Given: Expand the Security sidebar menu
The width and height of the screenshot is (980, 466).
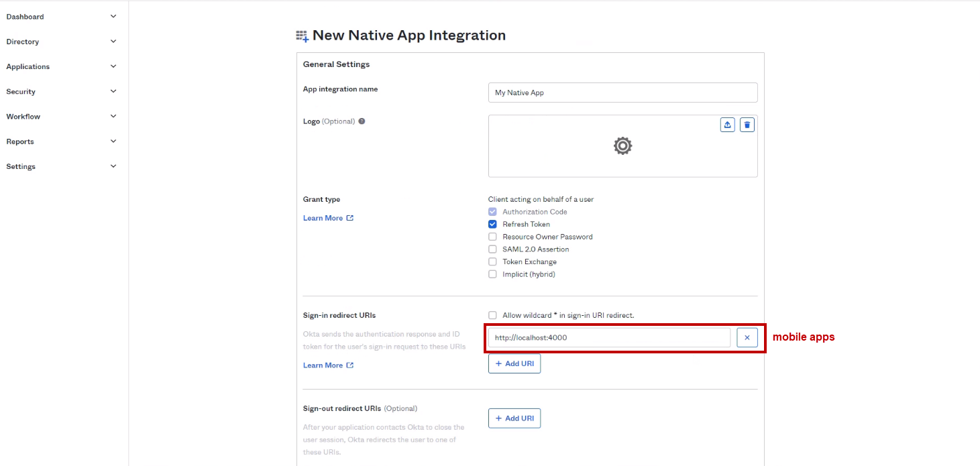Looking at the screenshot, I should (x=113, y=91).
